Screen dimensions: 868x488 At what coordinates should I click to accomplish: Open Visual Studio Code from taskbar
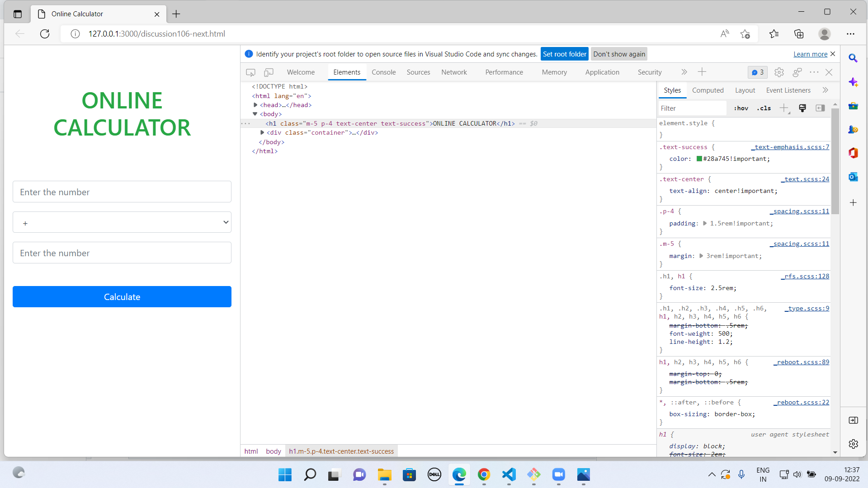point(509,474)
